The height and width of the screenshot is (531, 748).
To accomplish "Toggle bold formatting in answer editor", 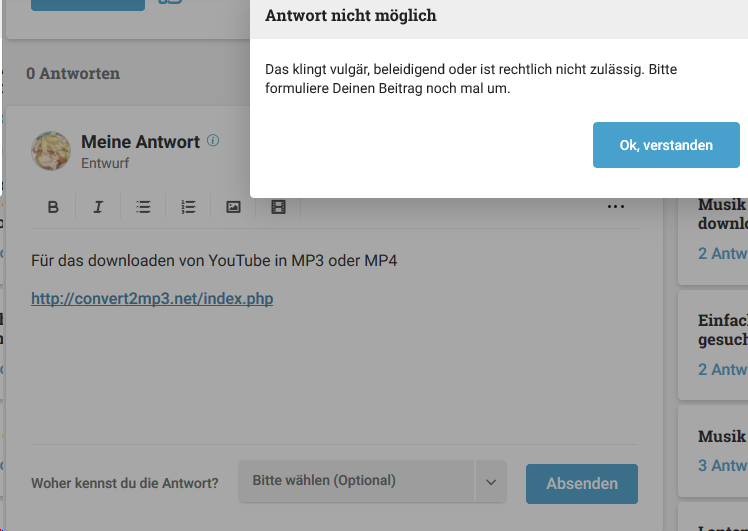I will 53,207.
